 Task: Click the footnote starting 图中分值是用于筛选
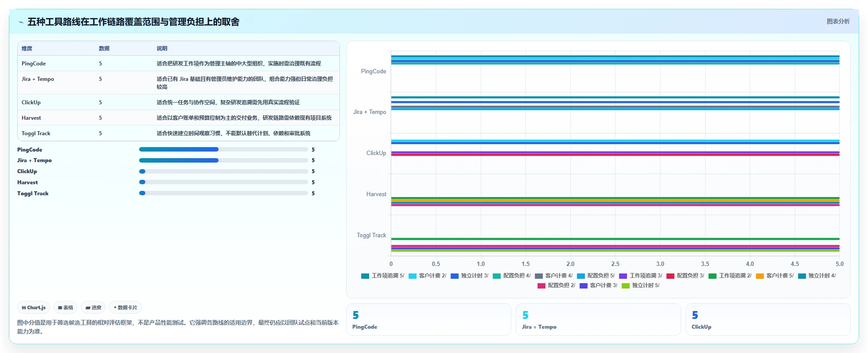[178, 327]
